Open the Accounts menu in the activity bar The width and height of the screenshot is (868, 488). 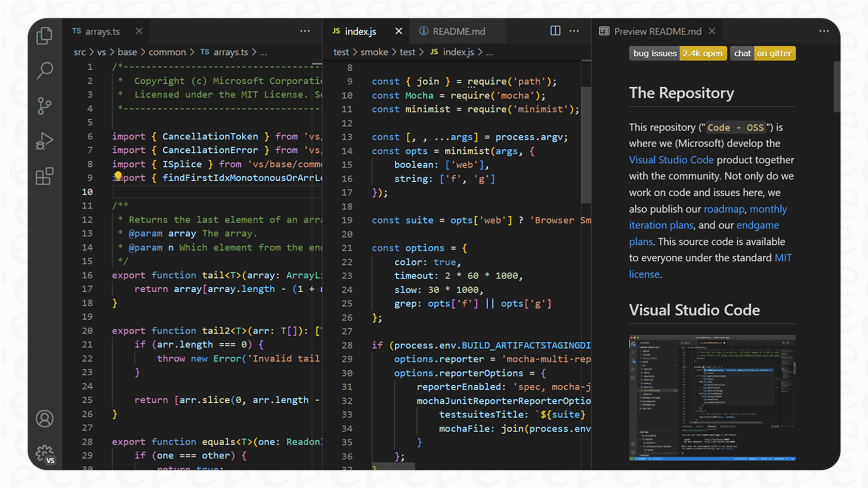(x=45, y=419)
